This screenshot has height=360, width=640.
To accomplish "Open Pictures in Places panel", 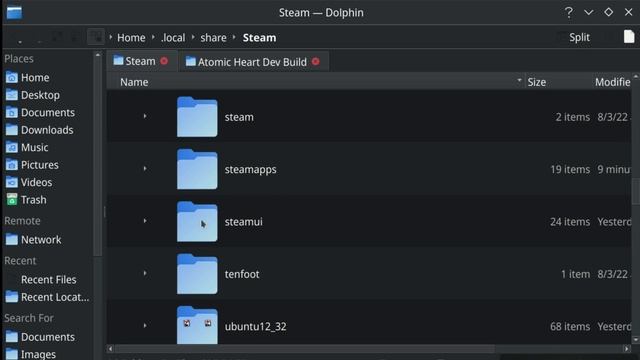I will point(32,165).
